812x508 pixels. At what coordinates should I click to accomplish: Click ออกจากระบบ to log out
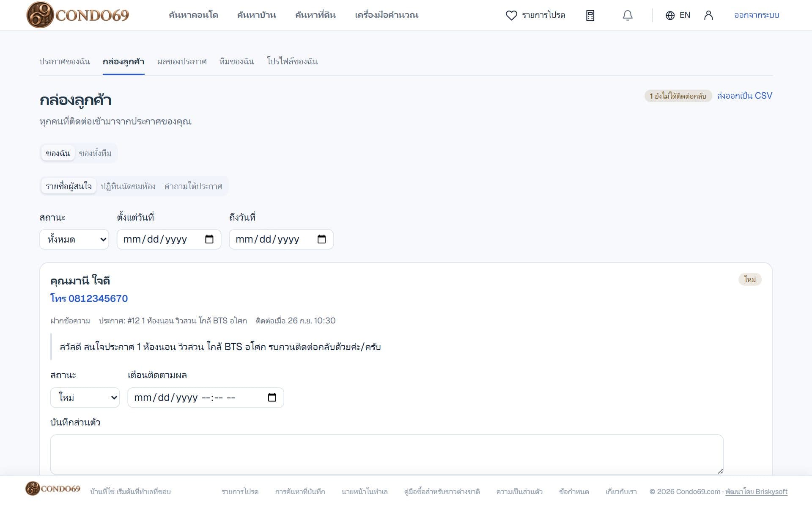pos(757,15)
